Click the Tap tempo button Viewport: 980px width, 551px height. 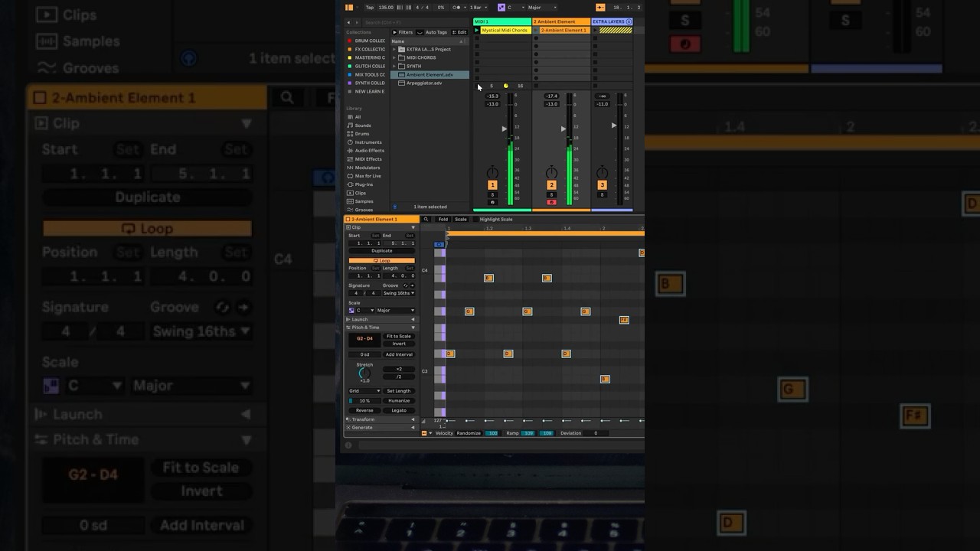(370, 8)
